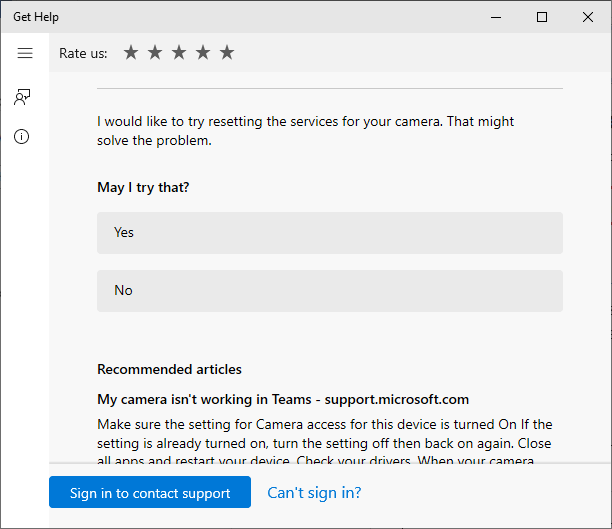Rate three stars
The width and height of the screenshot is (612, 529).
tap(179, 53)
